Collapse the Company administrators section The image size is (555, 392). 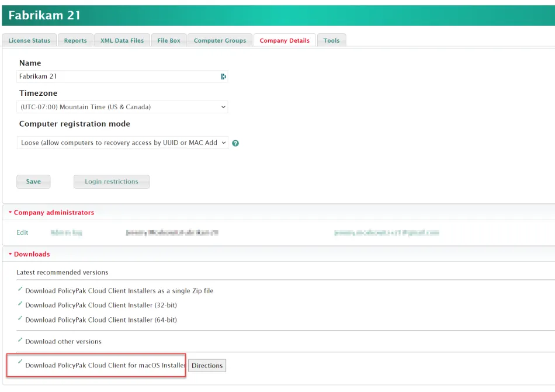51,213
